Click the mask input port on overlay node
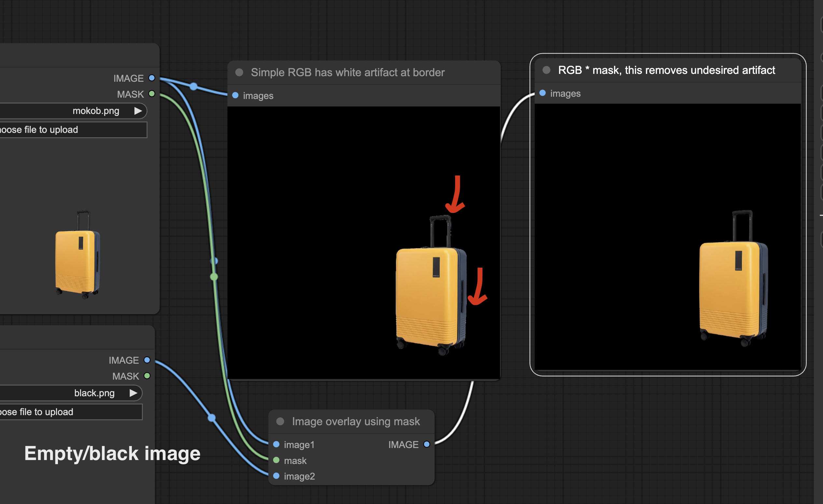The height and width of the screenshot is (504, 823). click(277, 460)
